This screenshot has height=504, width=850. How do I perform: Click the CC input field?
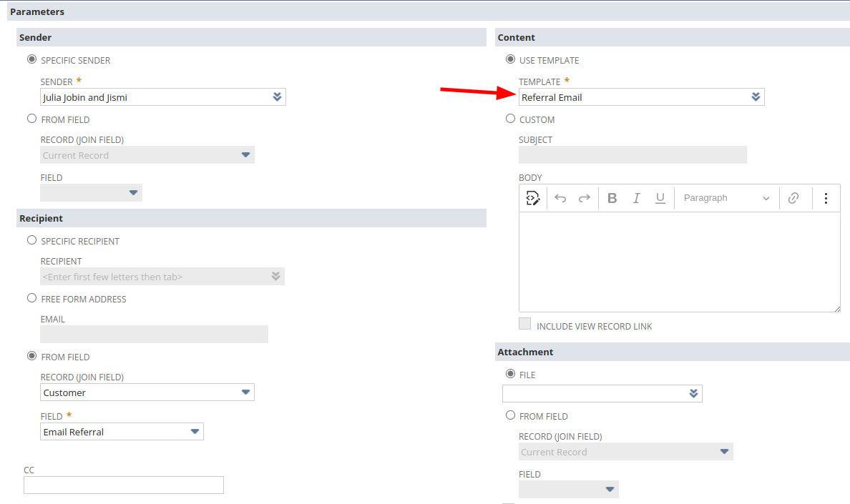point(124,485)
